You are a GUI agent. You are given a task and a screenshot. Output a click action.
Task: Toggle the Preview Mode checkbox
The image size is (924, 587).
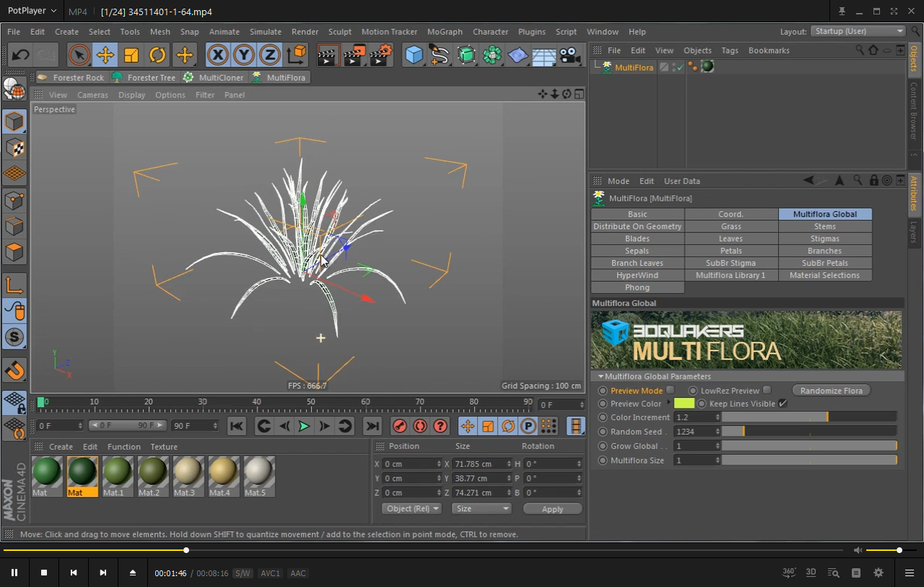671,390
